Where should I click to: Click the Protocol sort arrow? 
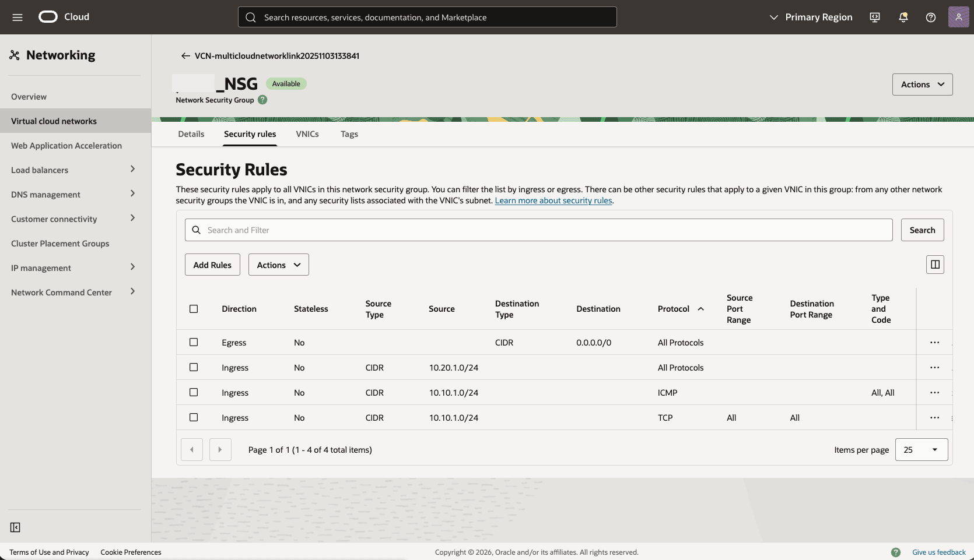pyautogui.click(x=701, y=309)
